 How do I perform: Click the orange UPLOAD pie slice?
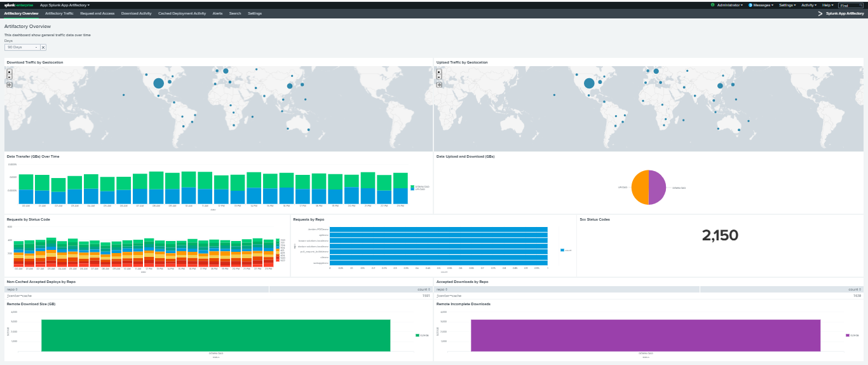[x=641, y=188]
